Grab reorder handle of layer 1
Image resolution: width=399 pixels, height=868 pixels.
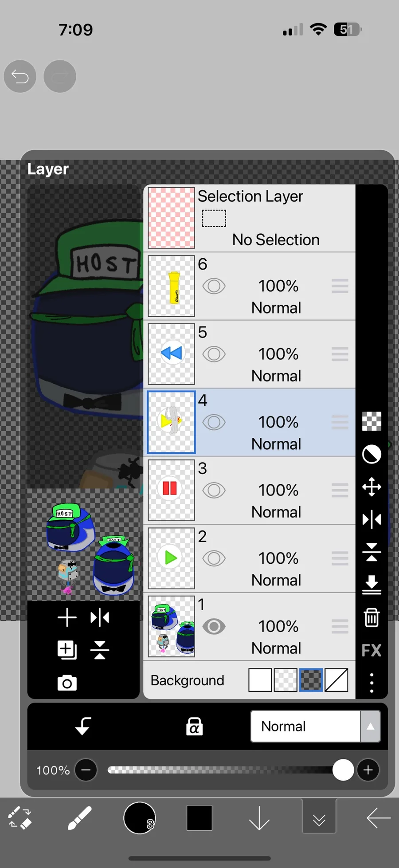click(340, 627)
